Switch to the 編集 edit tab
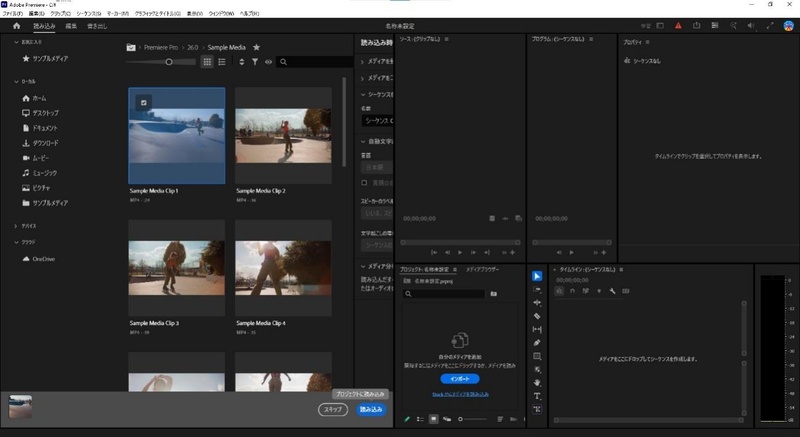Screen dimensions: 800x437 point(71,26)
